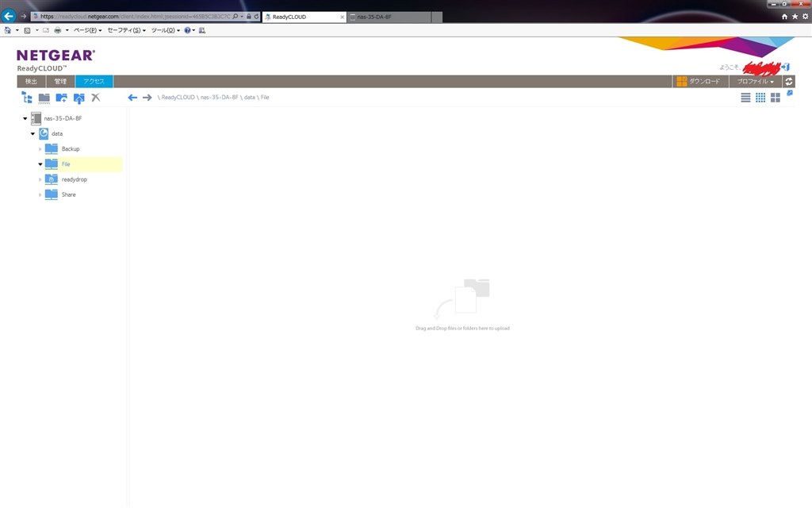
Task: Click the readydrop folder icon
Action: [x=52, y=179]
